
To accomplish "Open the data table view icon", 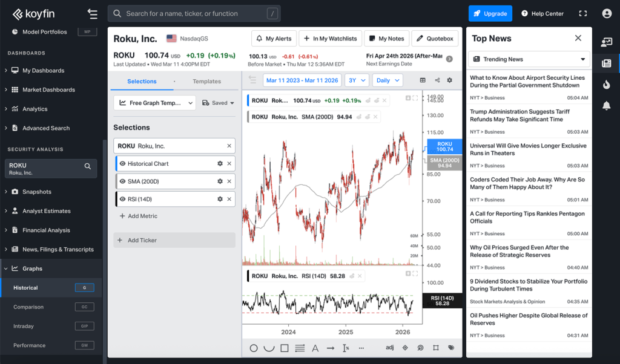I will click(423, 80).
